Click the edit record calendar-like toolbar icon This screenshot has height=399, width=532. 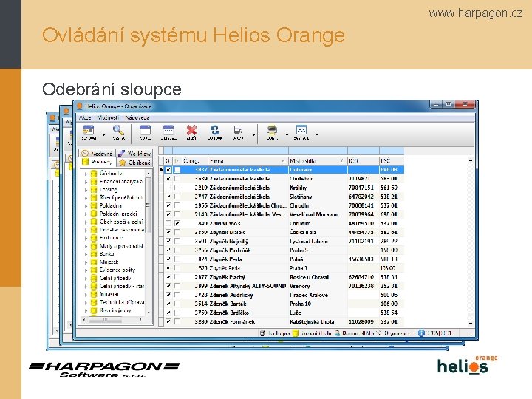168,130
